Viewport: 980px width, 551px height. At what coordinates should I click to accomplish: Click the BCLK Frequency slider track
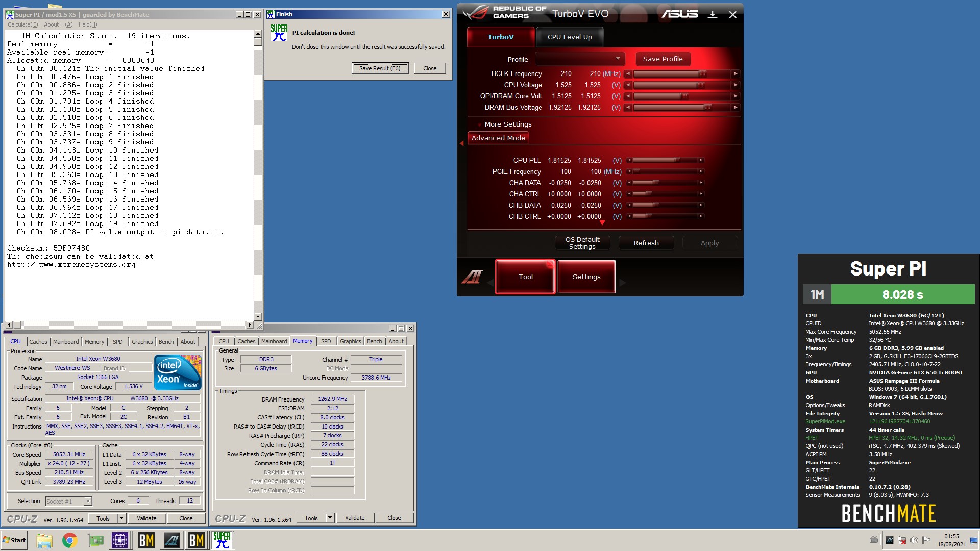[x=682, y=74]
